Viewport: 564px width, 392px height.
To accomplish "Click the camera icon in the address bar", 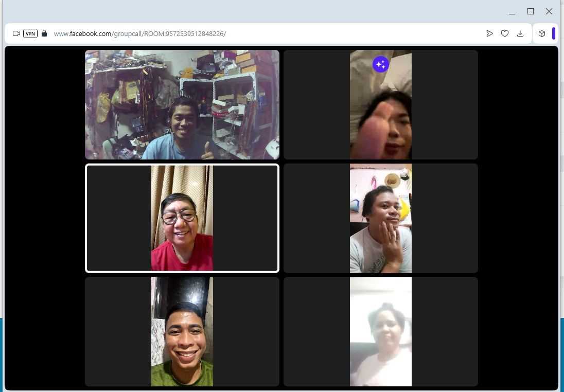I will pyautogui.click(x=16, y=33).
